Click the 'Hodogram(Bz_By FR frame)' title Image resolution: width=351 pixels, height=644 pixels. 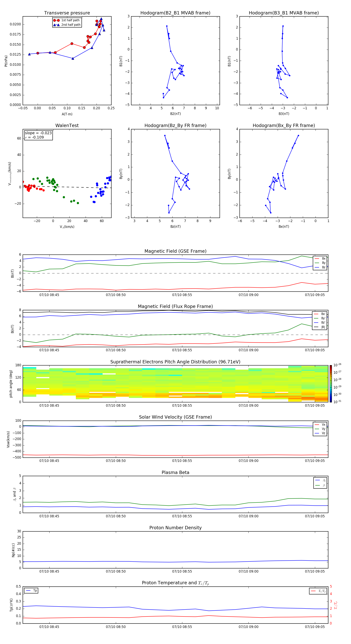point(175,125)
